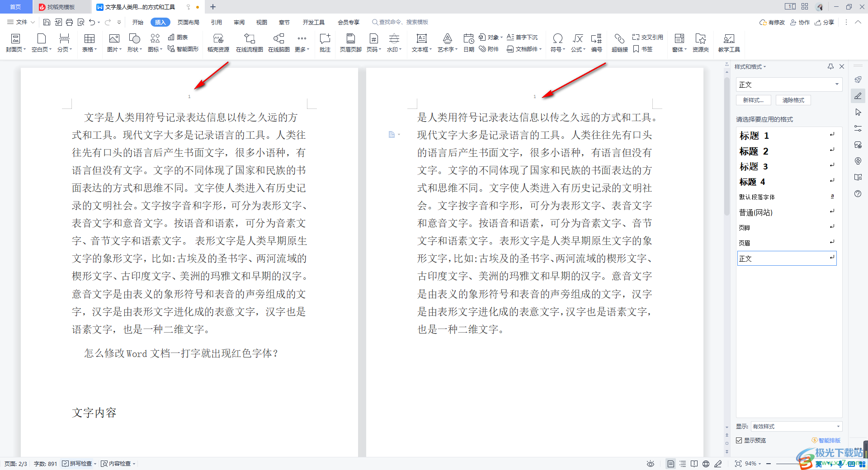Image resolution: width=868 pixels, height=470 pixels.
Task: Open online mind map (在线脑图)
Action: (279, 43)
